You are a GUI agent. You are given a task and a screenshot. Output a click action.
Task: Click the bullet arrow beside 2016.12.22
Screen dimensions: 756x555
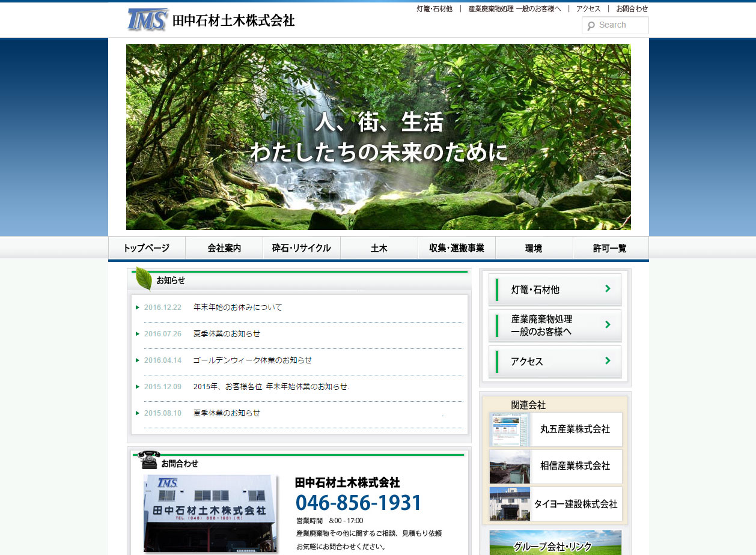pos(138,308)
